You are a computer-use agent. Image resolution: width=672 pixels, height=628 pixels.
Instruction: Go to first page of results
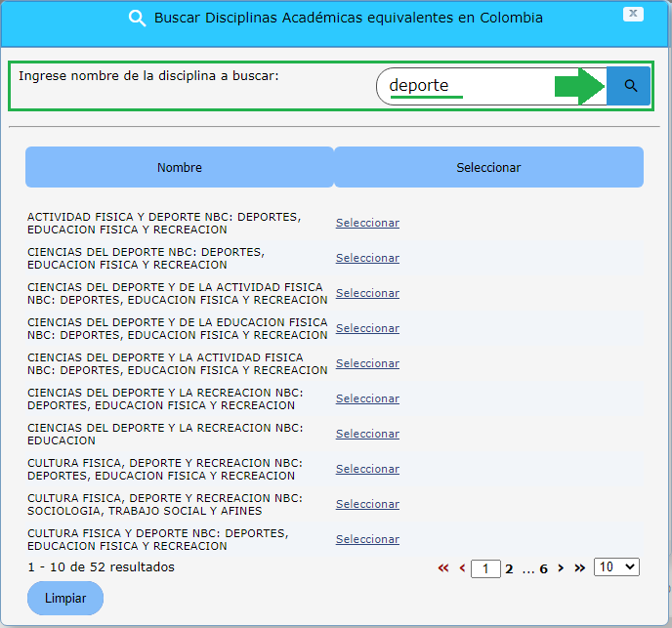(443, 567)
